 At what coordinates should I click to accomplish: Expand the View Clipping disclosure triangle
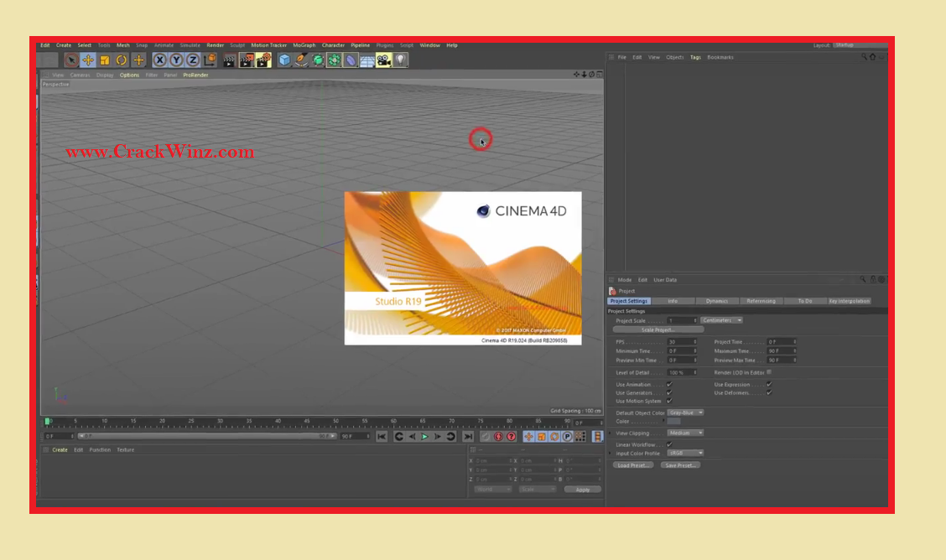click(x=611, y=433)
